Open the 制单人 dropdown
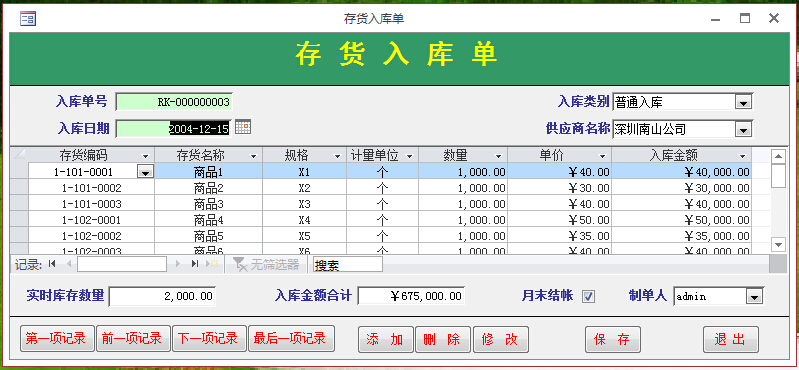799x370 pixels. (x=754, y=297)
